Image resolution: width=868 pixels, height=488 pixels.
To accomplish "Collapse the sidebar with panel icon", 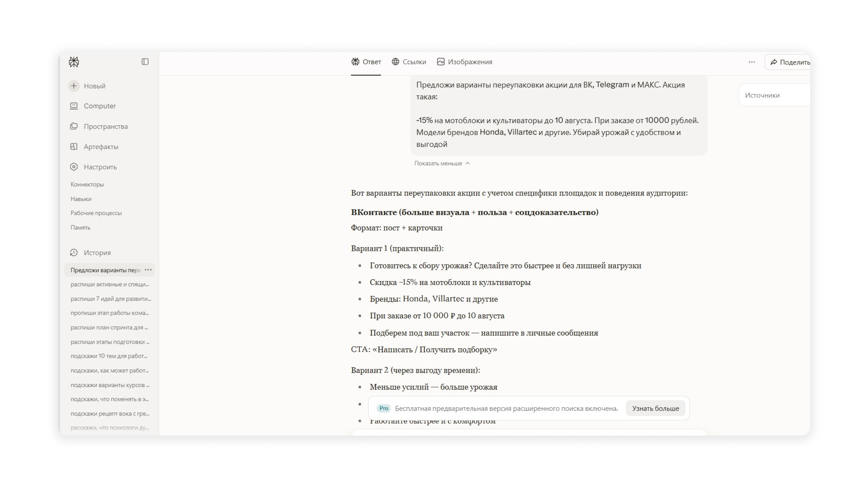I will click(x=145, y=62).
